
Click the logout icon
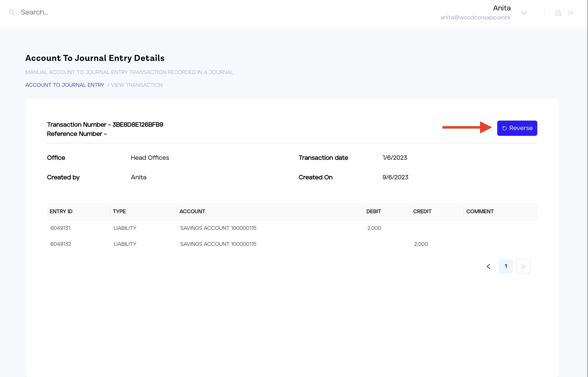571,13
